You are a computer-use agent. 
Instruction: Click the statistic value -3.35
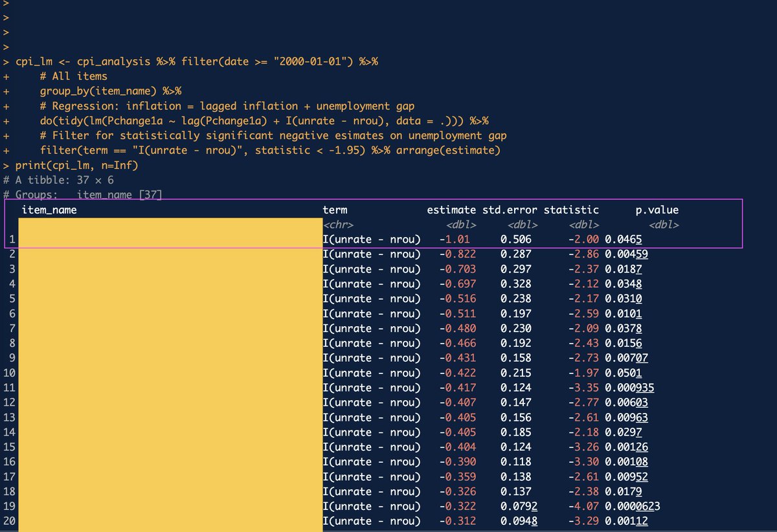tap(583, 388)
